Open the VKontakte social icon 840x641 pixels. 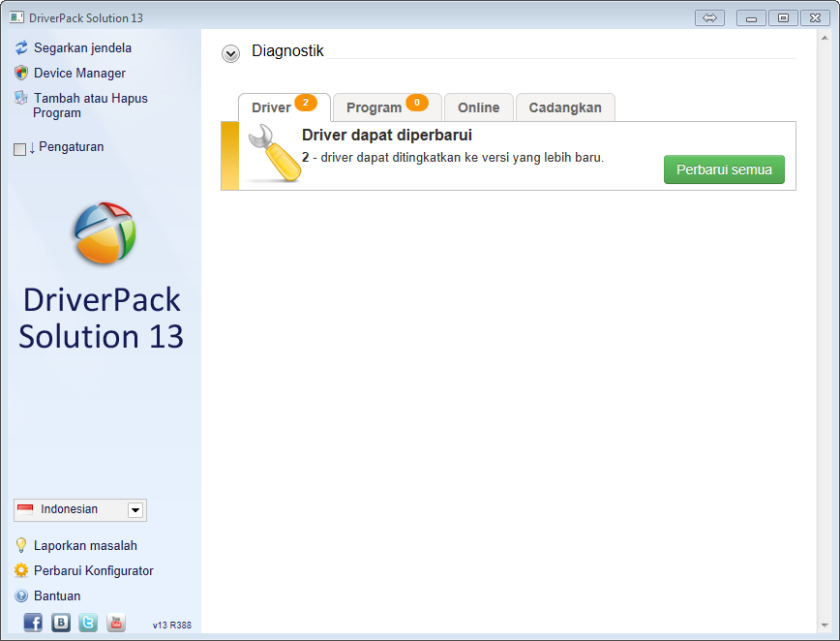(x=61, y=623)
